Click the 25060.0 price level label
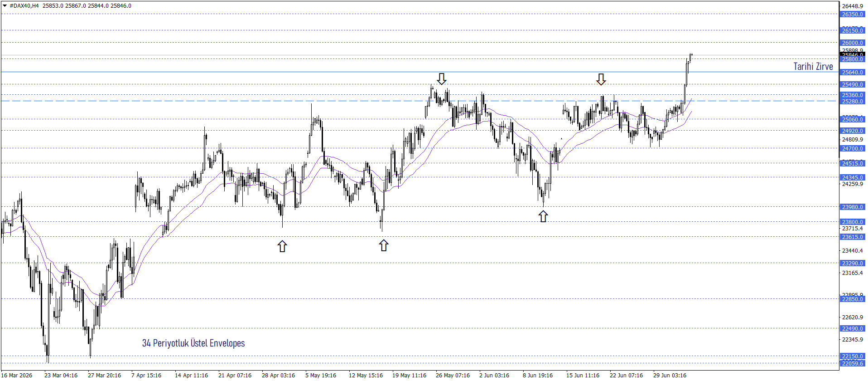868x381 pixels. (x=853, y=120)
